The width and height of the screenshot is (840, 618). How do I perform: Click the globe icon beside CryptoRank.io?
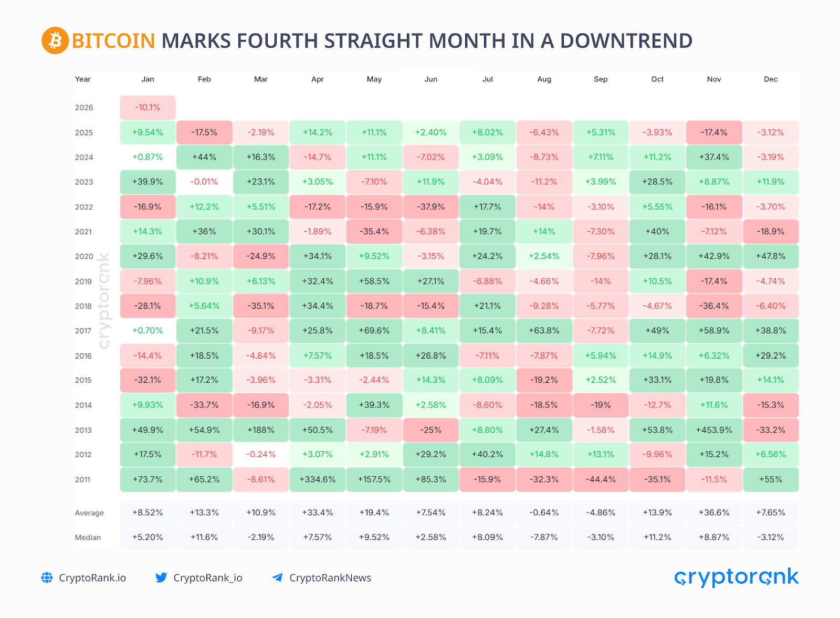point(47,578)
